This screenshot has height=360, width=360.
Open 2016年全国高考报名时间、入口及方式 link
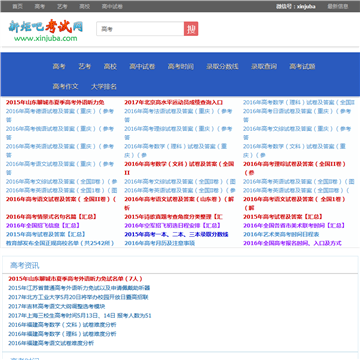292,243
